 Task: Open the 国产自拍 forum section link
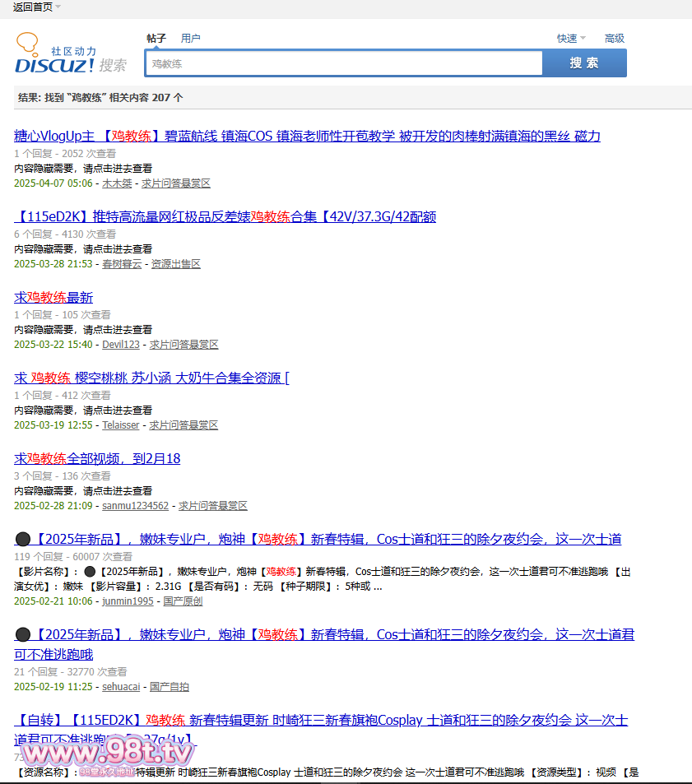coord(170,687)
